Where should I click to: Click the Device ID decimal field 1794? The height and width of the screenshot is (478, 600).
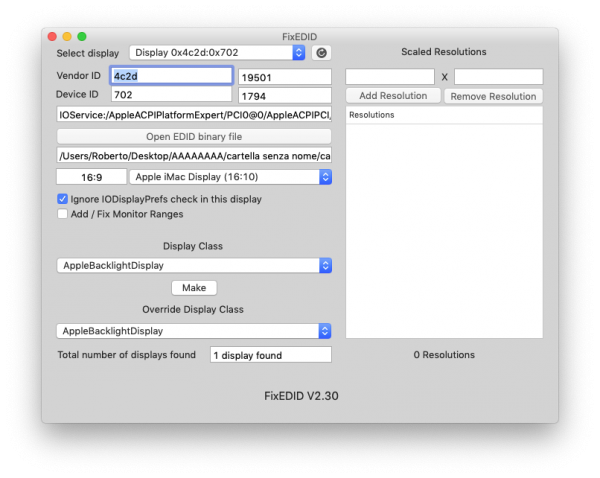(285, 96)
